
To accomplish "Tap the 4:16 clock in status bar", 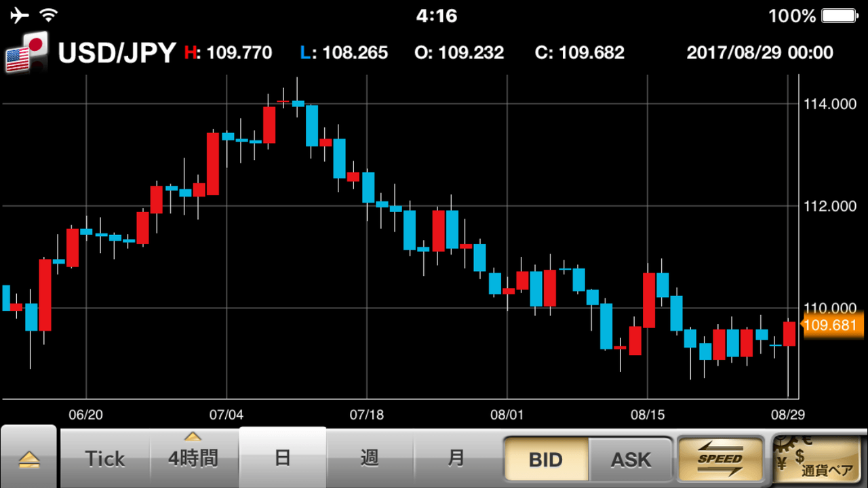I will point(437,15).
